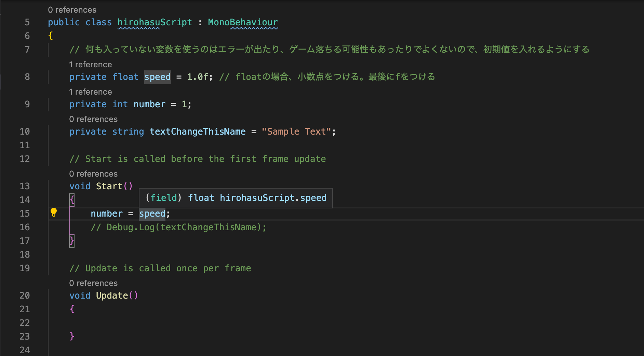Viewport: 644px width, 356px height.
Task: Click 0 references above the Update method
Action: coord(93,283)
